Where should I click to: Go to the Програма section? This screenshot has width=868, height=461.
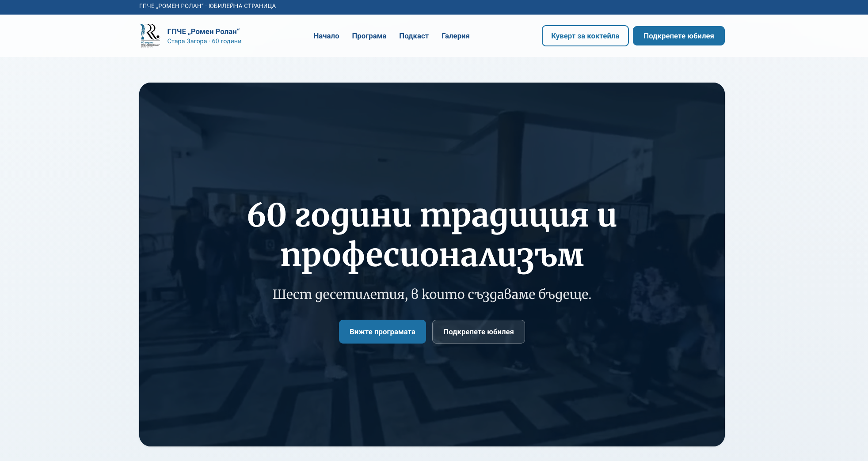[369, 36]
